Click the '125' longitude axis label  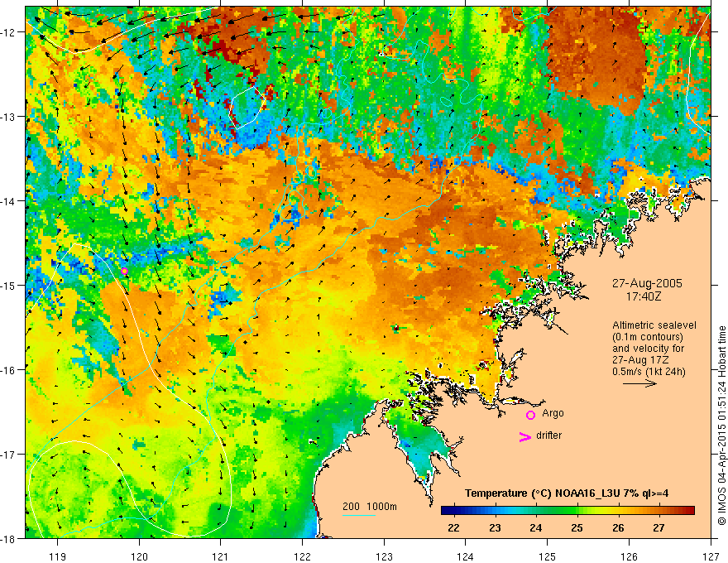(548, 556)
